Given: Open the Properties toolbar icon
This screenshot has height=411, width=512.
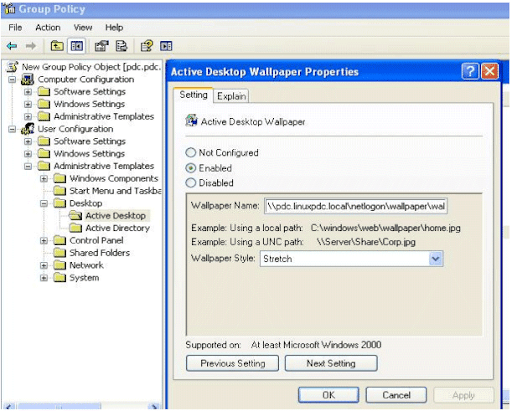Looking at the screenshot, I should coord(102,46).
